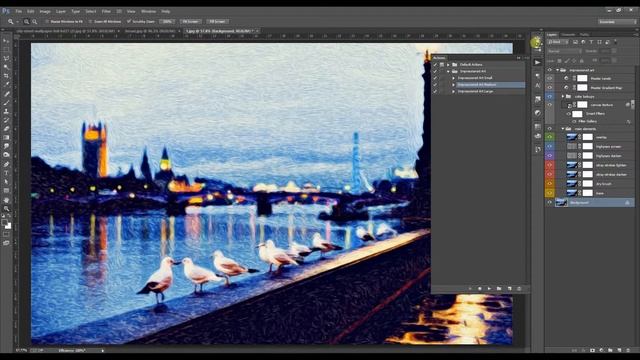Toggle the Scrubby Zoom checkbox
Viewport: 640px width, 360px height.
point(129,22)
